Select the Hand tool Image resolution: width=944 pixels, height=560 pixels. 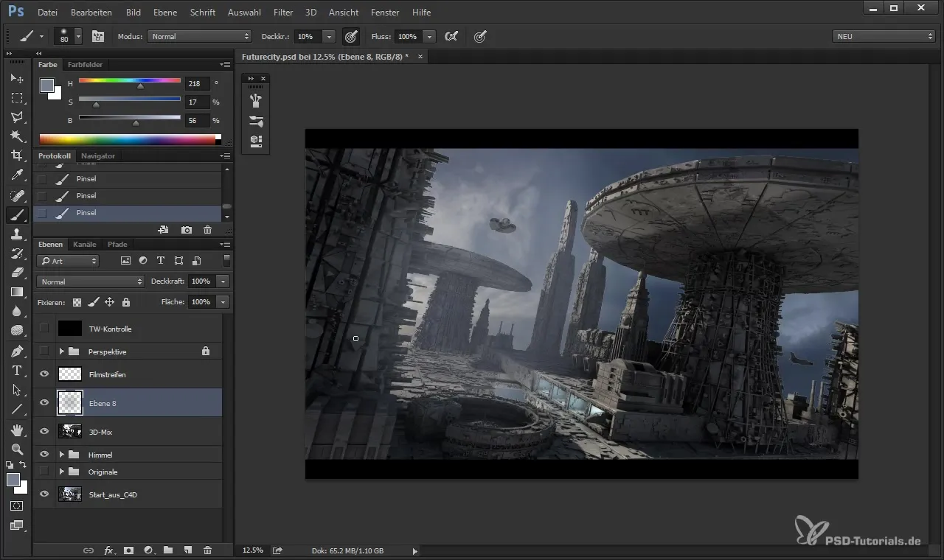16,430
